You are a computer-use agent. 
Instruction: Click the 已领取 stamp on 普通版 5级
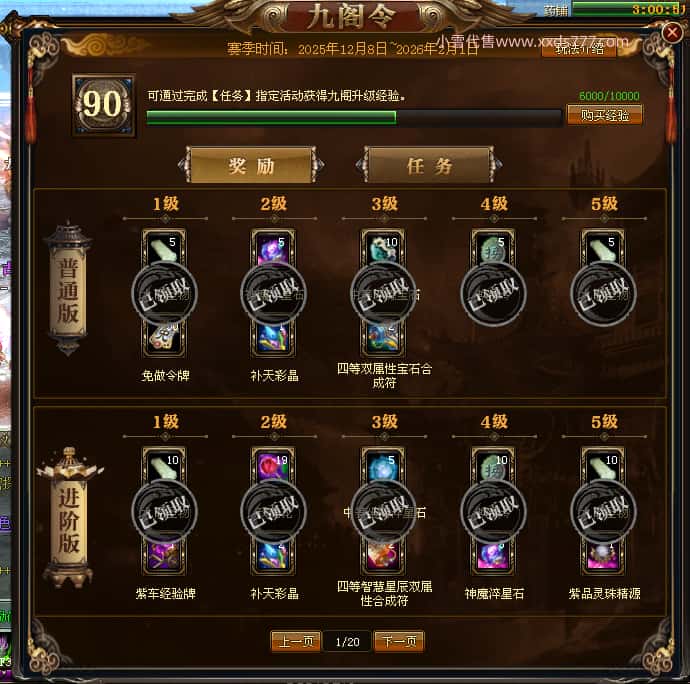603,294
